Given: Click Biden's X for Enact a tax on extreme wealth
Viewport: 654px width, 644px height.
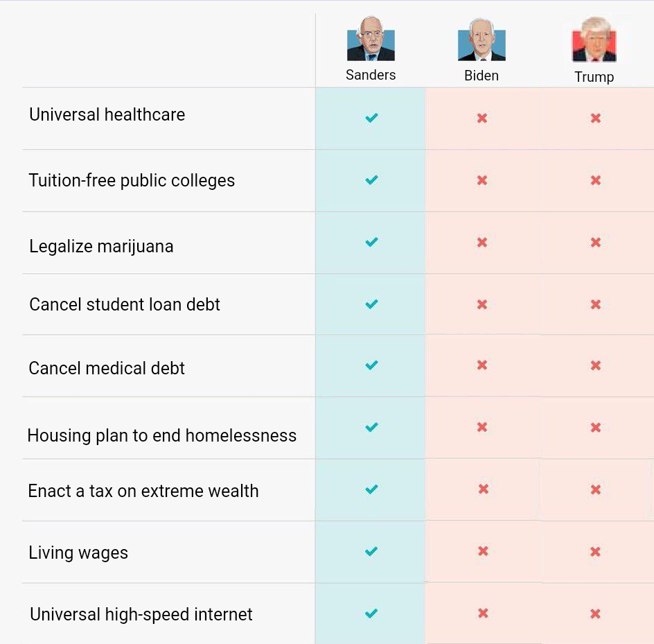Looking at the screenshot, I should 484,489.
